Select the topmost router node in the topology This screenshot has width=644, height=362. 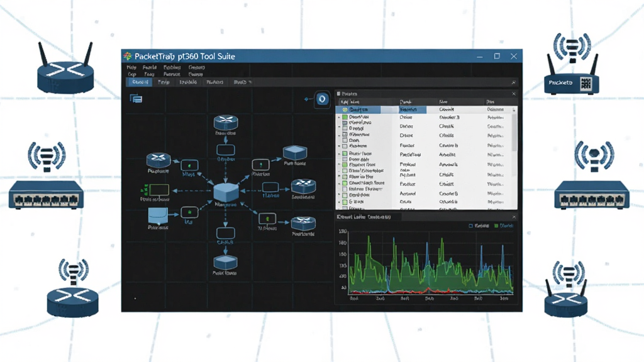tap(226, 123)
